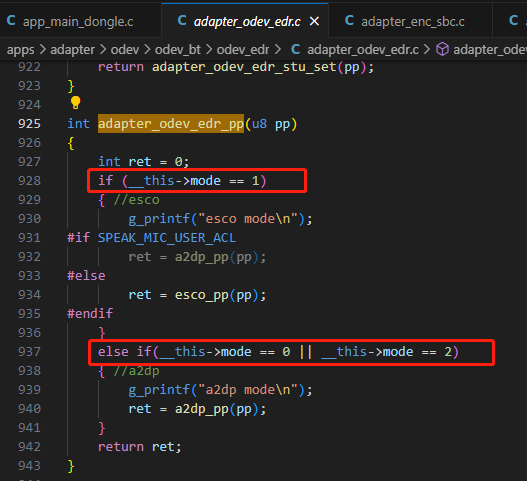The height and width of the screenshot is (481, 527).
Task: Click adapter_odev_edr_stu_set call on line 922
Action: [262, 67]
